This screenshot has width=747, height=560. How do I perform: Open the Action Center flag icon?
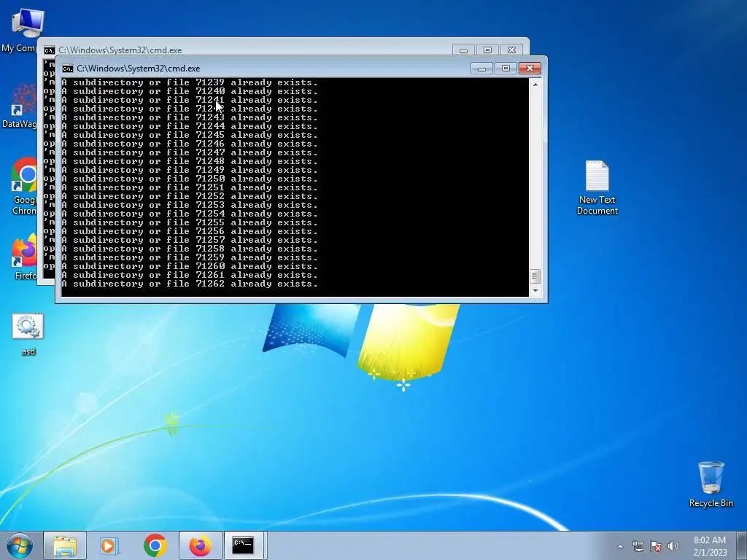pyautogui.click(x=656, y=546)
